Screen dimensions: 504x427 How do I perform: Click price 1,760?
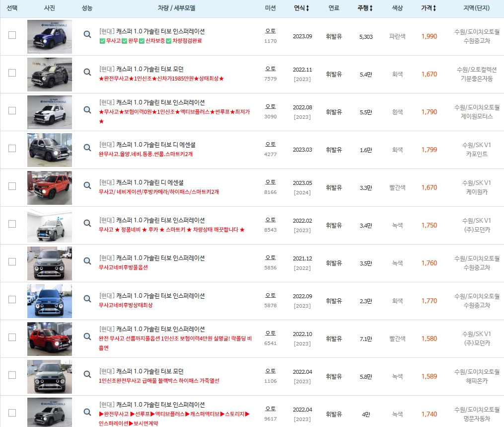click(429, 263)
